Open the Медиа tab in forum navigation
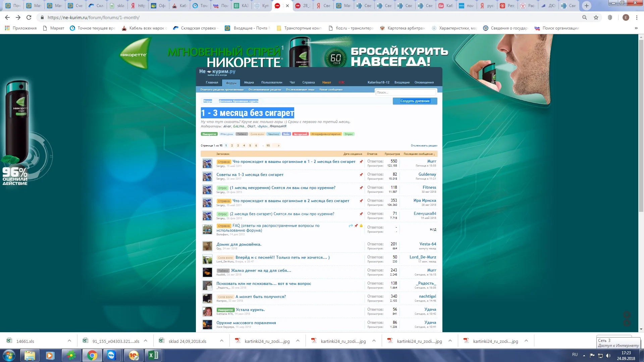The width and height of the screenshot is (644, 362). [249, 82]
